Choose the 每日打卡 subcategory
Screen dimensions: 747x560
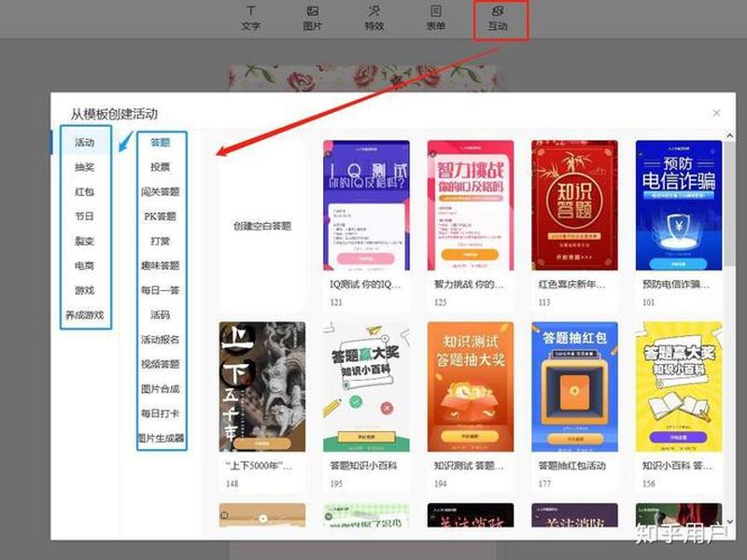(x=161, y=413)
